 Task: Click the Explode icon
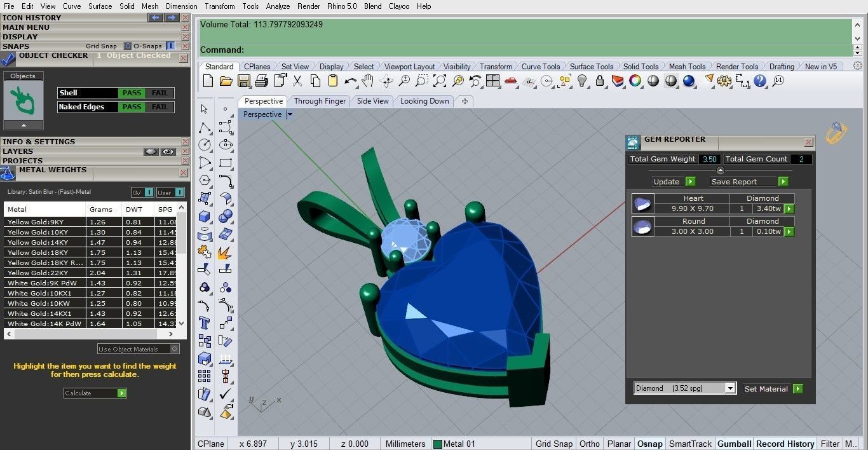click(224, 252)
